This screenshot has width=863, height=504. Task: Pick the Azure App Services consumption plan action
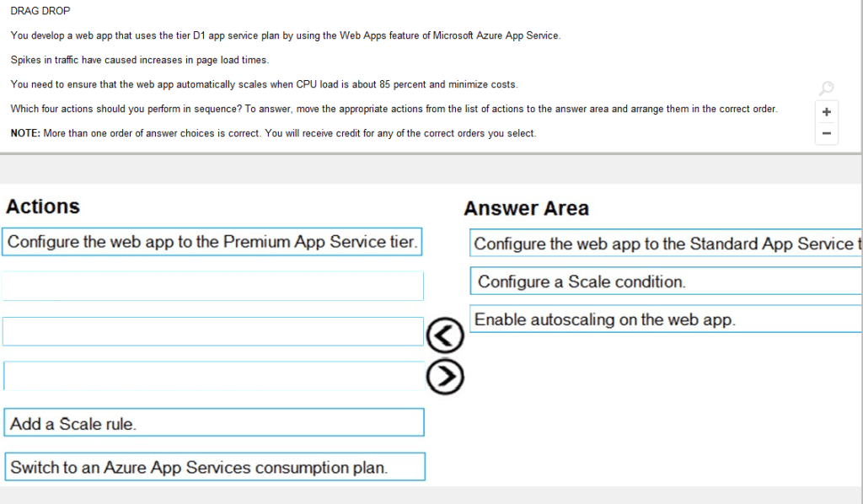coord(214,467)
